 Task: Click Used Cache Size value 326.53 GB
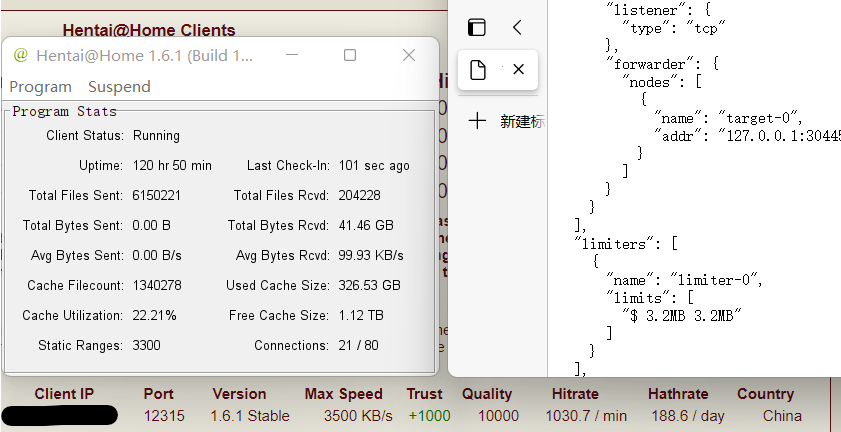point(369,285)
